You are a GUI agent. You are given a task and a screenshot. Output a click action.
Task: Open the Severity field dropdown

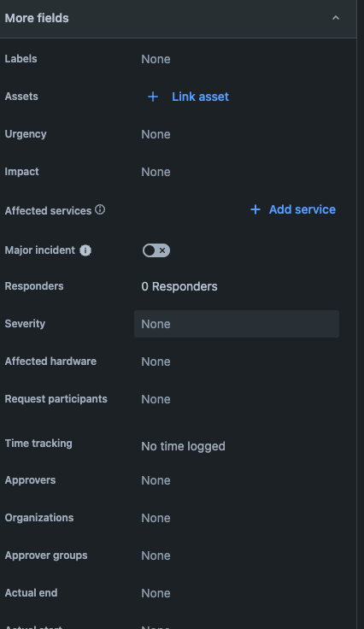237,324
